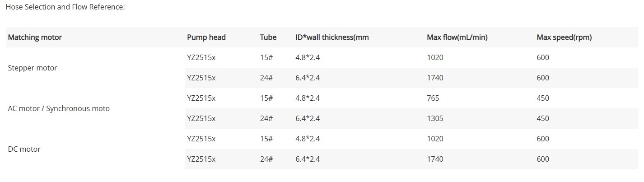
Task: Select the ID*wall thickness column header
Action: [x=332, y=37]
